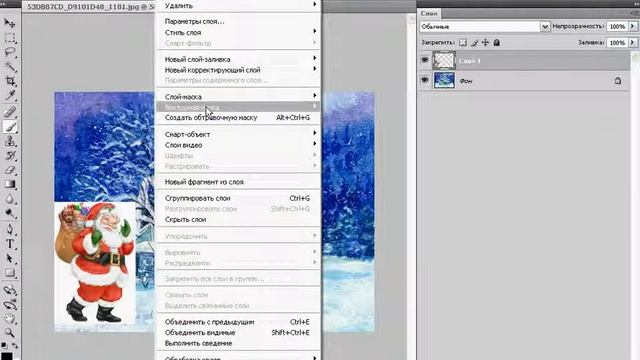This screenshot has height=360, width=640.
Task: Choose Объединить с предыдущим
Action: [x=239, y=322]
